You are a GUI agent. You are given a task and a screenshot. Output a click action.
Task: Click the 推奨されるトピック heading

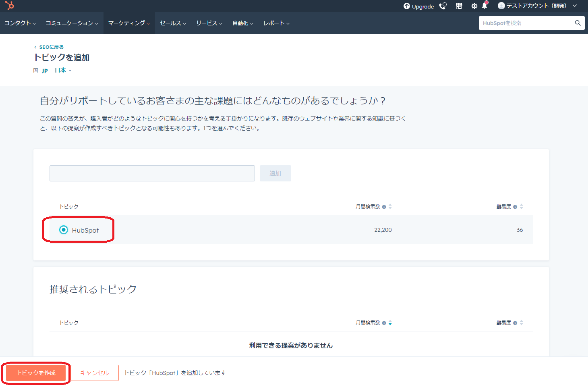[93, 289]
